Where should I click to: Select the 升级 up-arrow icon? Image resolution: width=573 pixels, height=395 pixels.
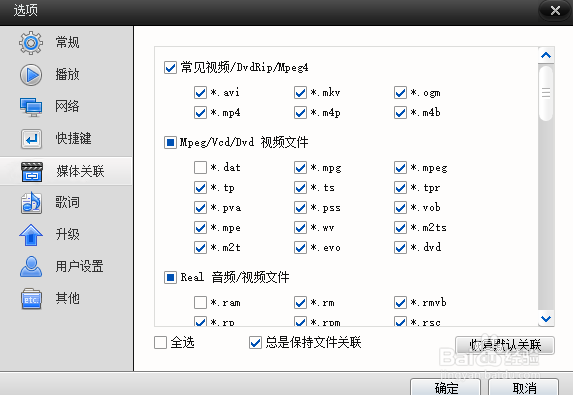pyautogui.click(x=31, y=235)
